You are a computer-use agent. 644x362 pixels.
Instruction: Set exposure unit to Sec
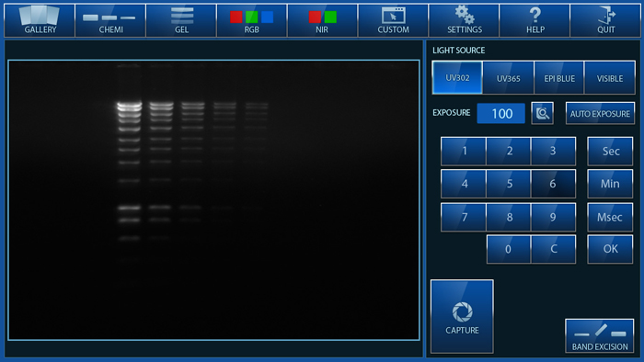610,152
